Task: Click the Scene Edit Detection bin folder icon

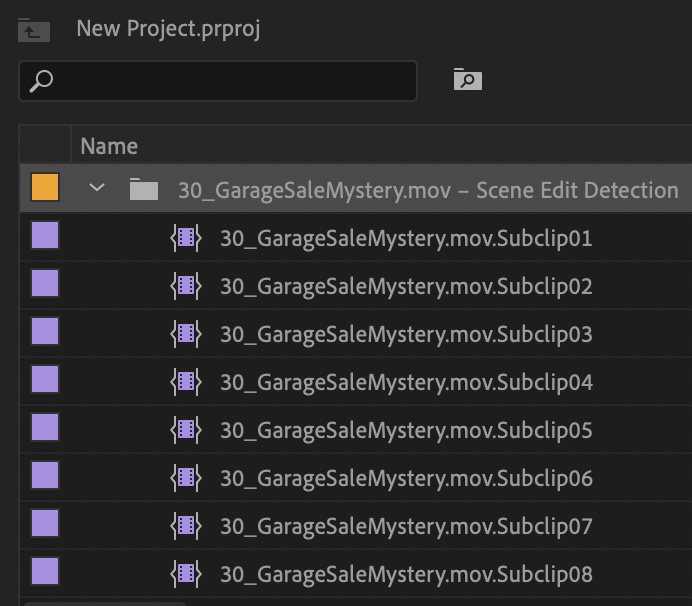Action: click(x=144, y=189)
